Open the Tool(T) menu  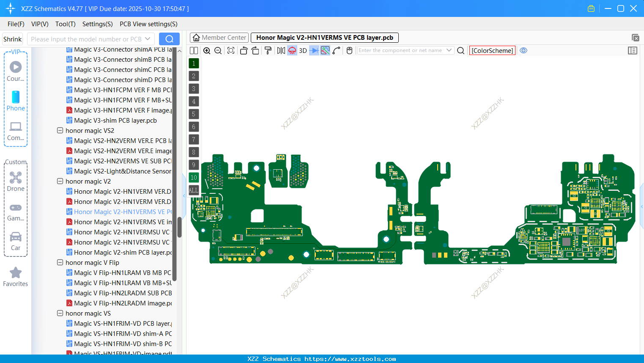(x=66, y=24)
